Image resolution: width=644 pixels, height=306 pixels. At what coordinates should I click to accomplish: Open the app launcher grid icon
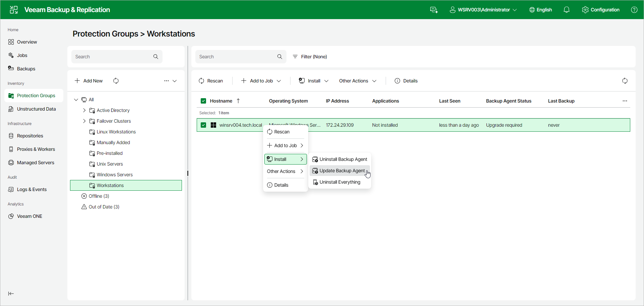click(x=14, y=10)
